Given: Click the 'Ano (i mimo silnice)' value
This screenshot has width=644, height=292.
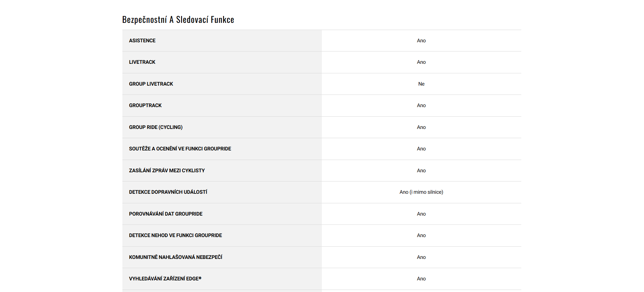Looking at the screenshot, I should click(421, 192).
